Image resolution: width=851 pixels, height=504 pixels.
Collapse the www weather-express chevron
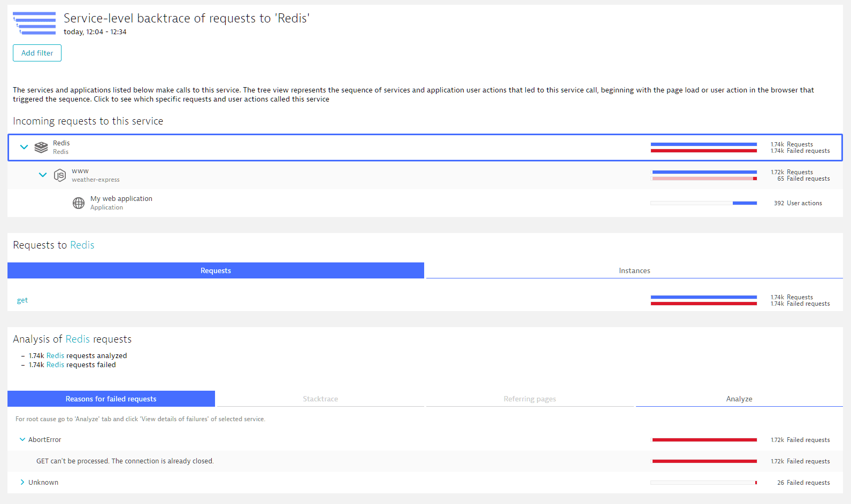click(x=43, y=175)
